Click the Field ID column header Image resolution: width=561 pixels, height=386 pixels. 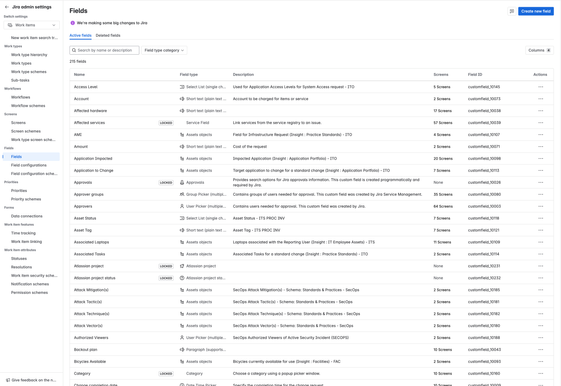(x=475, y=74)
